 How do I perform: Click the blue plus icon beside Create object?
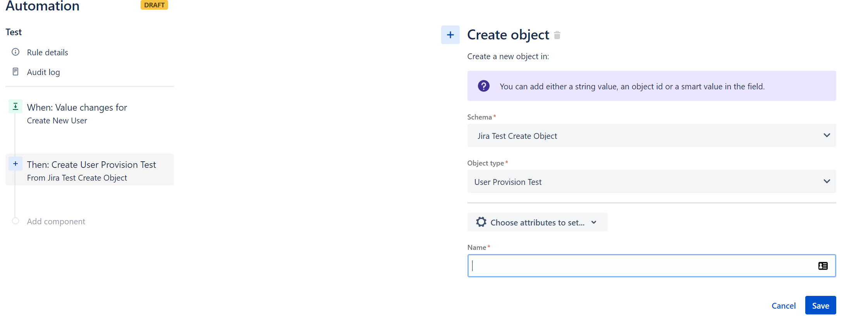(450, 35)
